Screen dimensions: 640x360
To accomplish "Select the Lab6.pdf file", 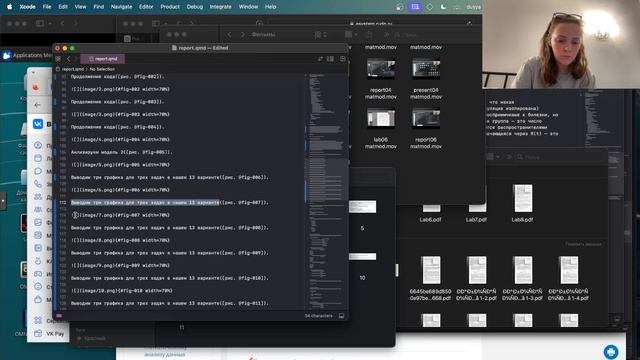I will [x=431, y=220].
